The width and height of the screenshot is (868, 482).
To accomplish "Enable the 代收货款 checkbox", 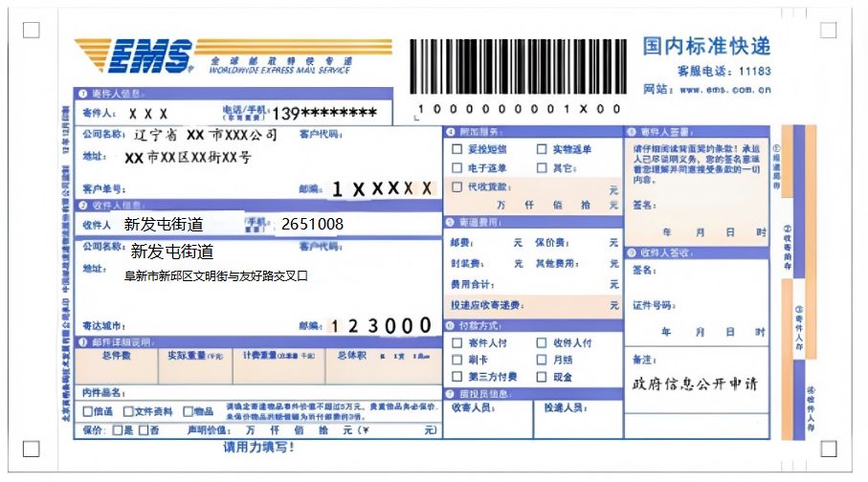I will pyautogui.click(x=456, y=187).
